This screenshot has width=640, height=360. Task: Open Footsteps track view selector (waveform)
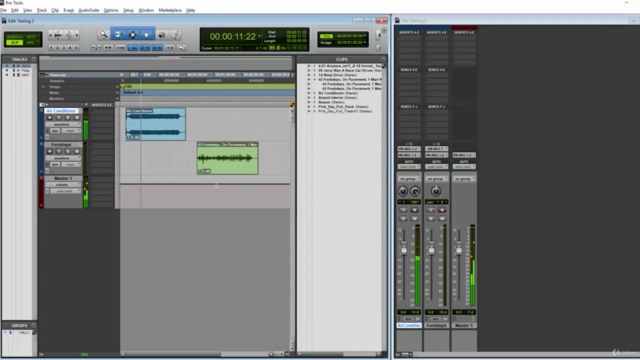(62, 158)
